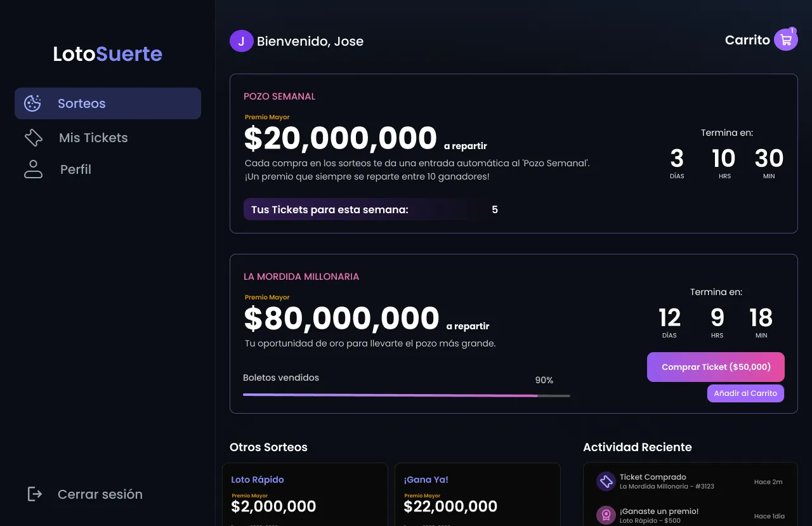Select the ticket icon beside Mis Tickets
This screenshot has height=526, width=812.
pos(33,137)
